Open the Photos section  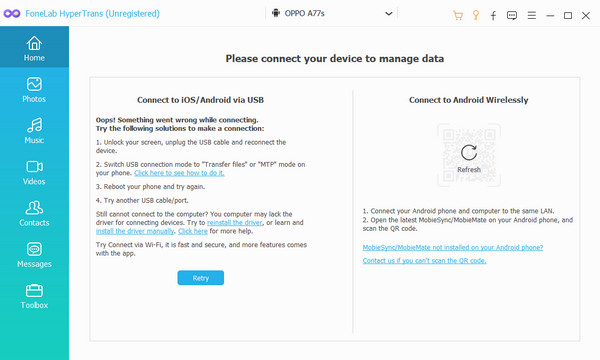coord(34,90)
